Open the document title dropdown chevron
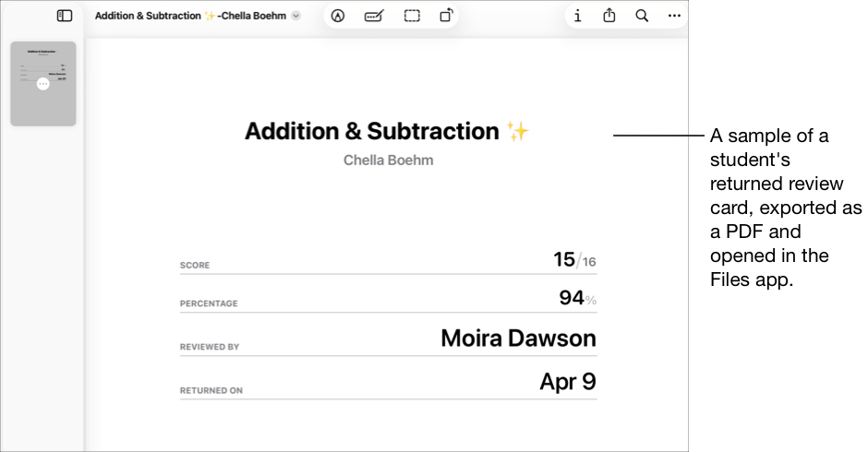 point(296,16)
